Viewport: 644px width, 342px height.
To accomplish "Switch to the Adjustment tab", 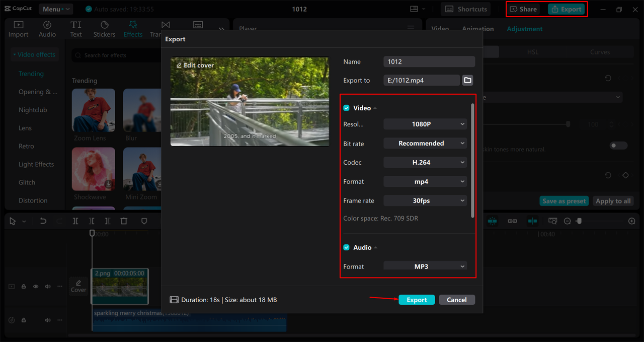I will [525, 29].
